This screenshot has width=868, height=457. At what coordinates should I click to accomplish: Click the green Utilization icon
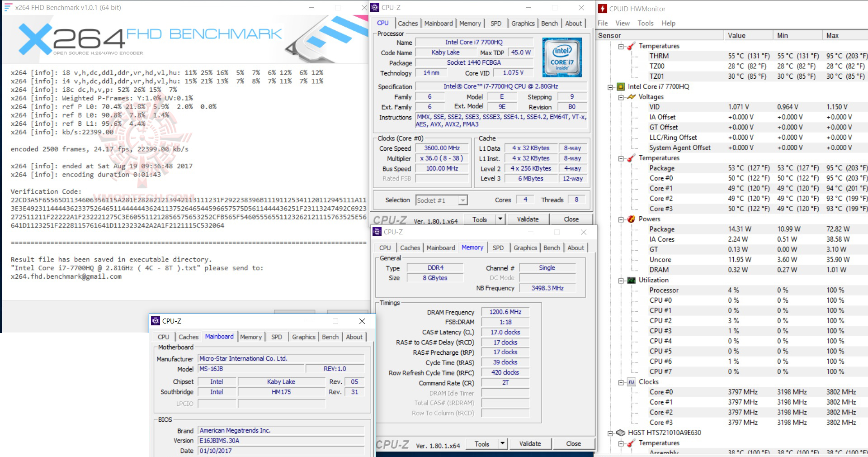click(x=631, y=280)
